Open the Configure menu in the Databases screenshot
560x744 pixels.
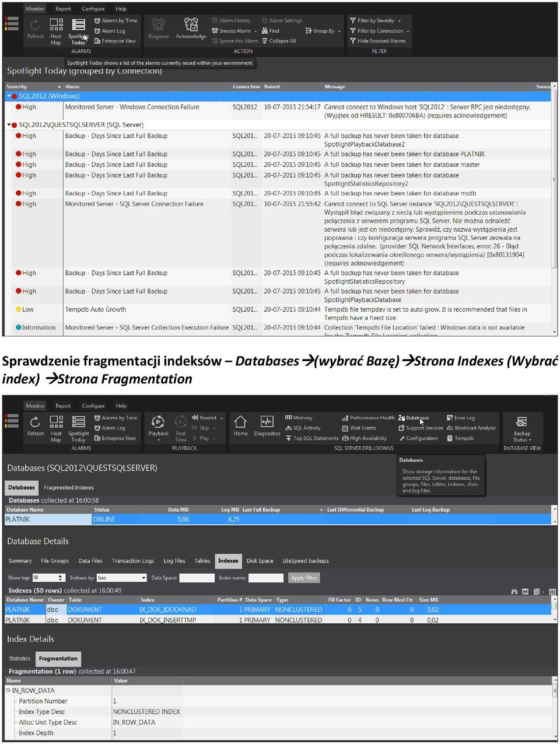pyautogui.click(x=93, y=406)
